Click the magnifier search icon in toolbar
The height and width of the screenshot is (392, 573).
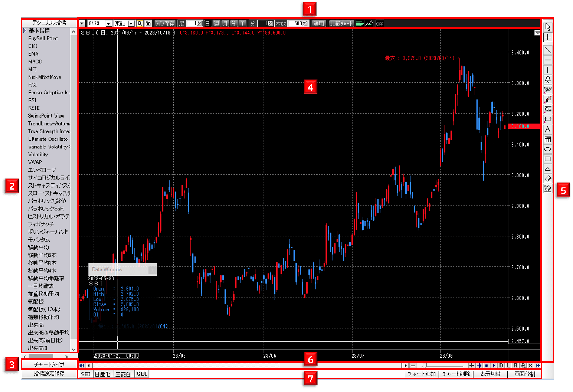point(140,24)
